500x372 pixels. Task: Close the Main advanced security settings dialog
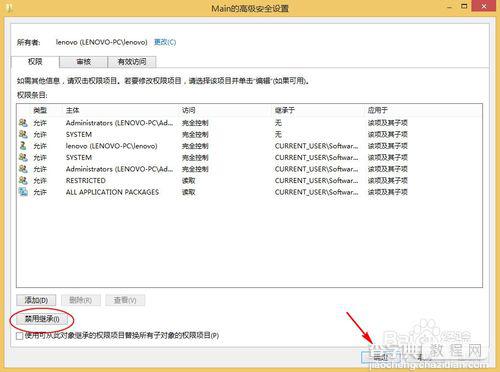click(x=484, y=6)
